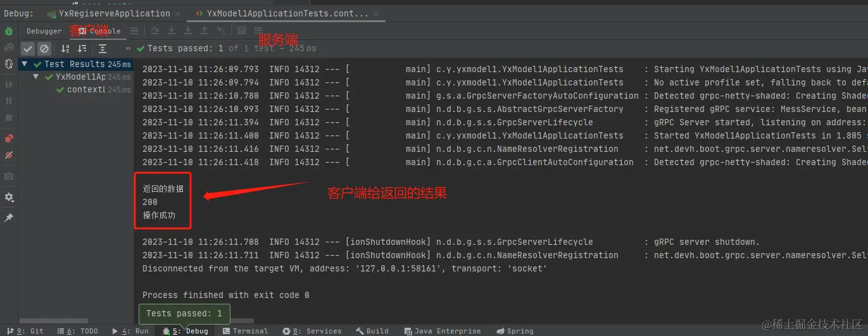Toggle Sort Alphabetically a-z icon

65,49
